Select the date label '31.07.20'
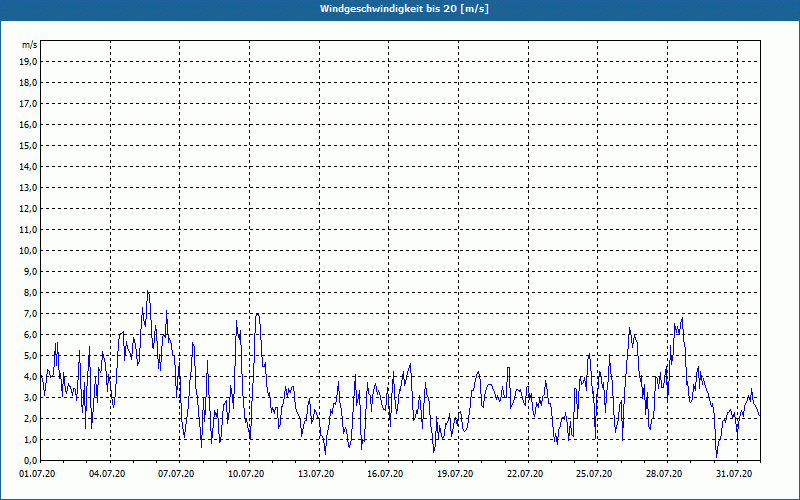Image resolution: width=800 pixels, height=500 pixels. (734, 474)
